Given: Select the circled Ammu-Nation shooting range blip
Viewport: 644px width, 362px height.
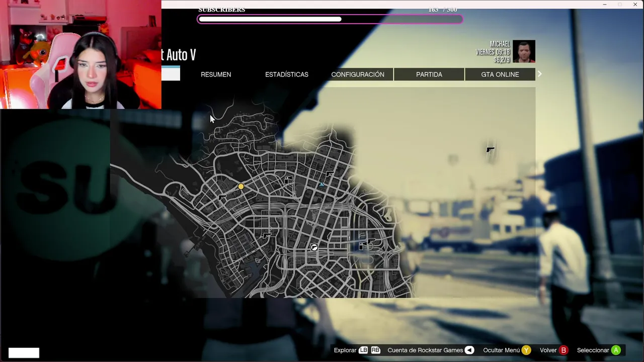Looking at the screenshot, I should pyautogui.click(x=314, y=247).
